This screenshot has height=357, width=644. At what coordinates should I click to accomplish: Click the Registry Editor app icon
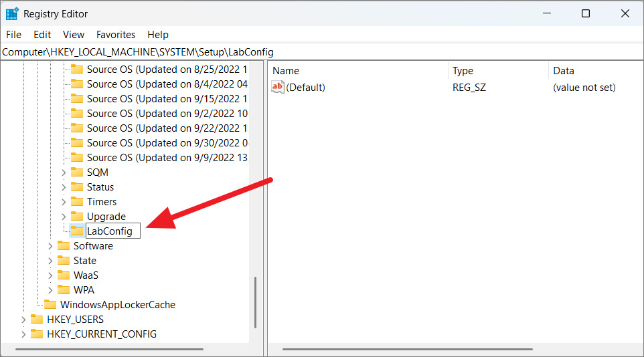click(x=12, y=13)
